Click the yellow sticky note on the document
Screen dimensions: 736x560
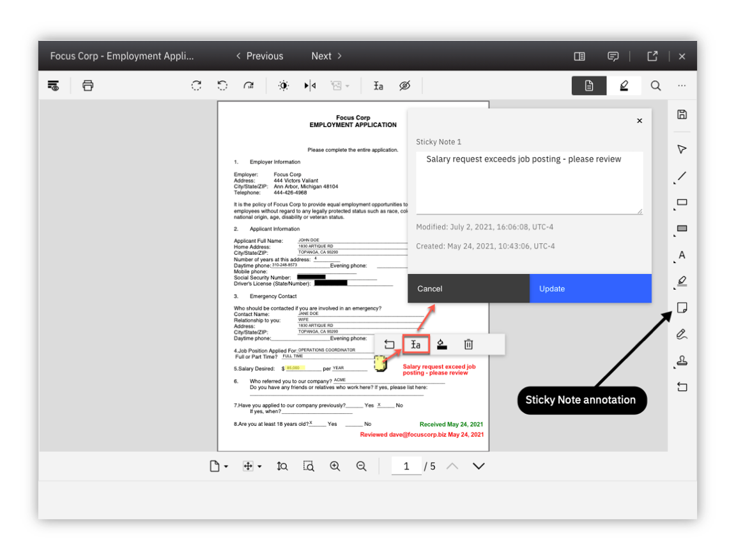(380, 363)
